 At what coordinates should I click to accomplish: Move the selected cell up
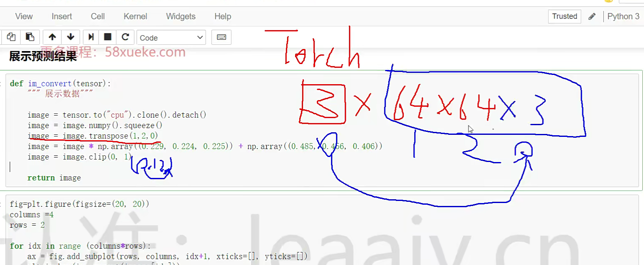tap(52, 37)
